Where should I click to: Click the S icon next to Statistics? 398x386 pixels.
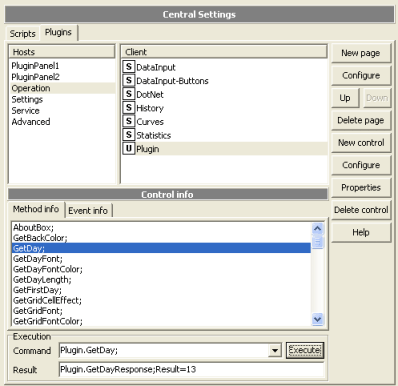(129, 135)
